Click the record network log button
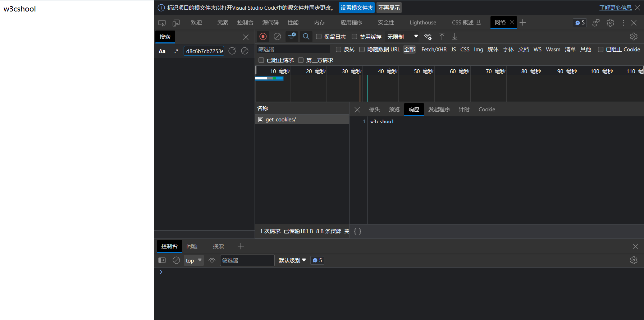 click(263, 36)
